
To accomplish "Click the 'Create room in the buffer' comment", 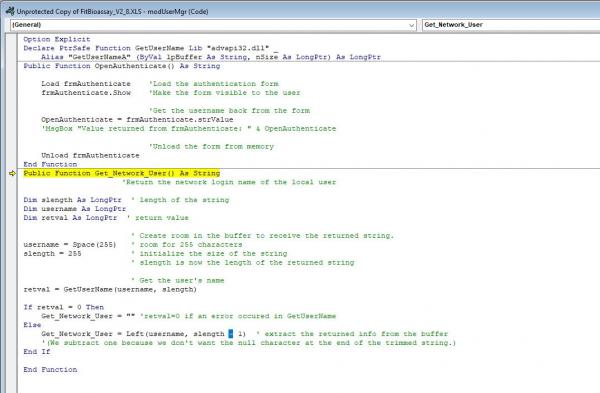I will click(262, 236).
